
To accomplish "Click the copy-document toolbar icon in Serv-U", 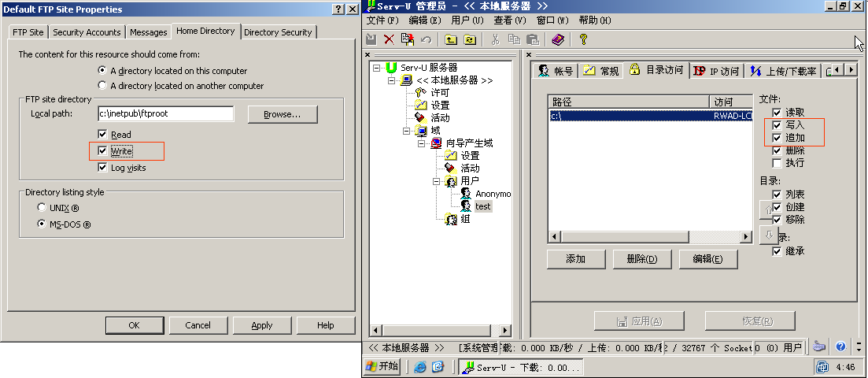I will pyautogui.click(x=408, y=39).
